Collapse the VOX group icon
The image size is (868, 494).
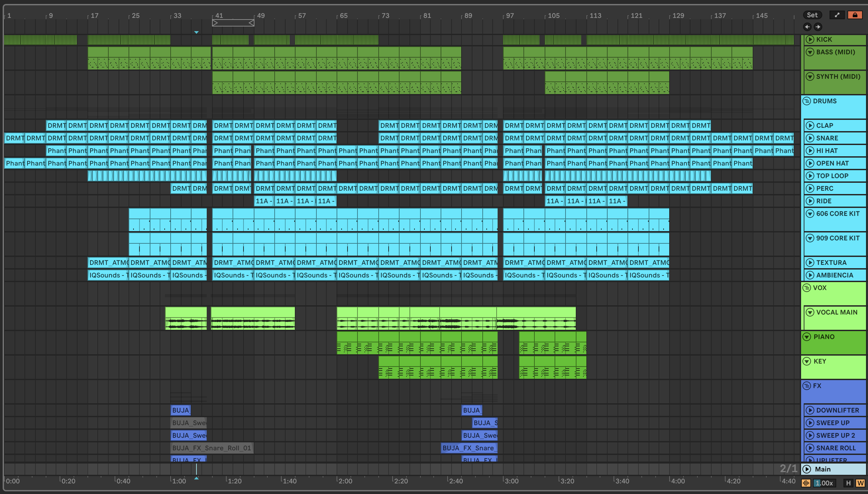pyautogui.click(x=807, y=288)
